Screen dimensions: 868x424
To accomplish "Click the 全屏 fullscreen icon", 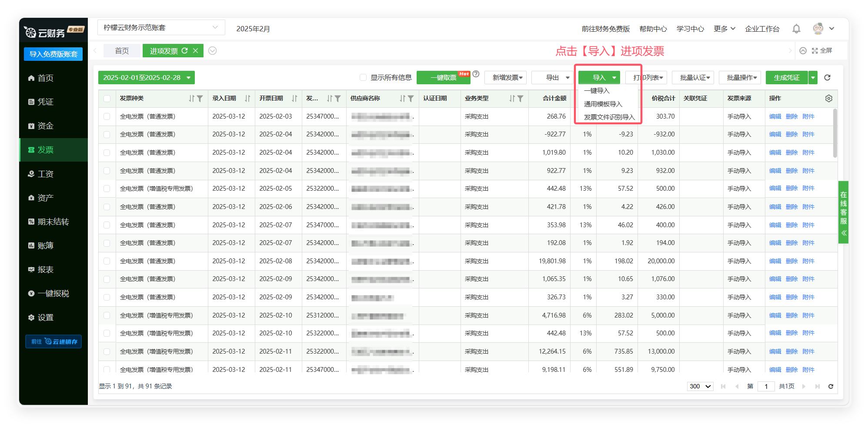I will point(815,51).
